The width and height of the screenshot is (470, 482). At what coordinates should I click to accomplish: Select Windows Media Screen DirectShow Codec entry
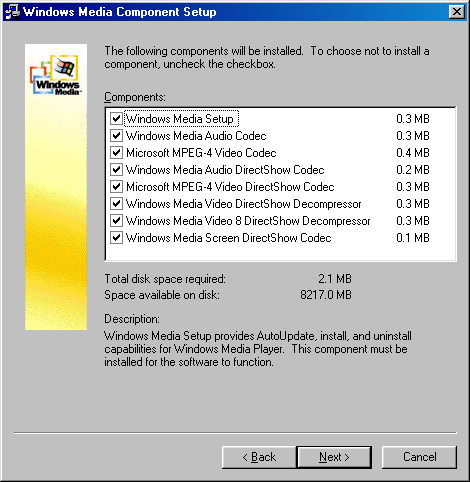click(228, 238)
